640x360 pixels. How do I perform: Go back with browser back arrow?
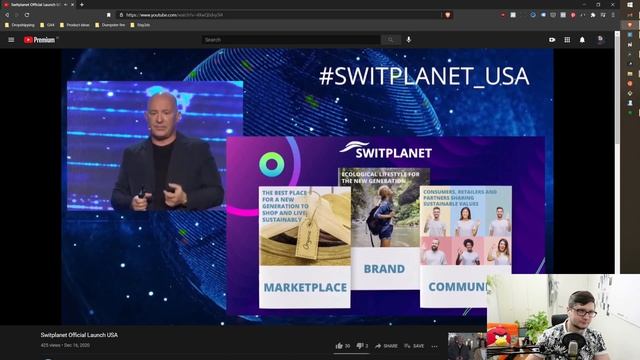coord(7,15)
